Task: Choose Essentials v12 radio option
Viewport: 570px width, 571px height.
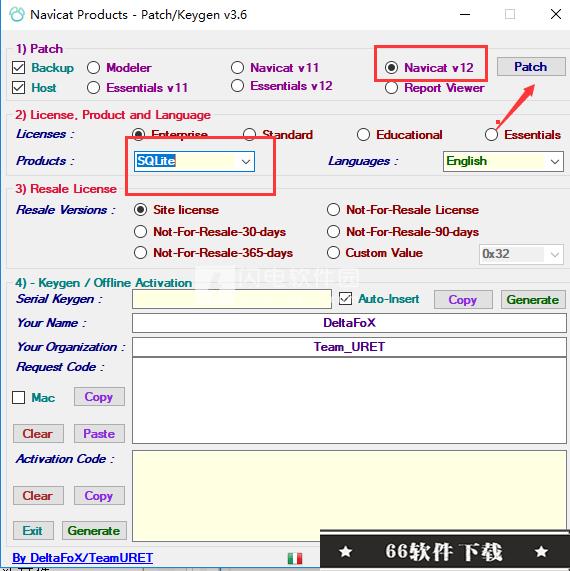Action: click(x=237, y=86)
